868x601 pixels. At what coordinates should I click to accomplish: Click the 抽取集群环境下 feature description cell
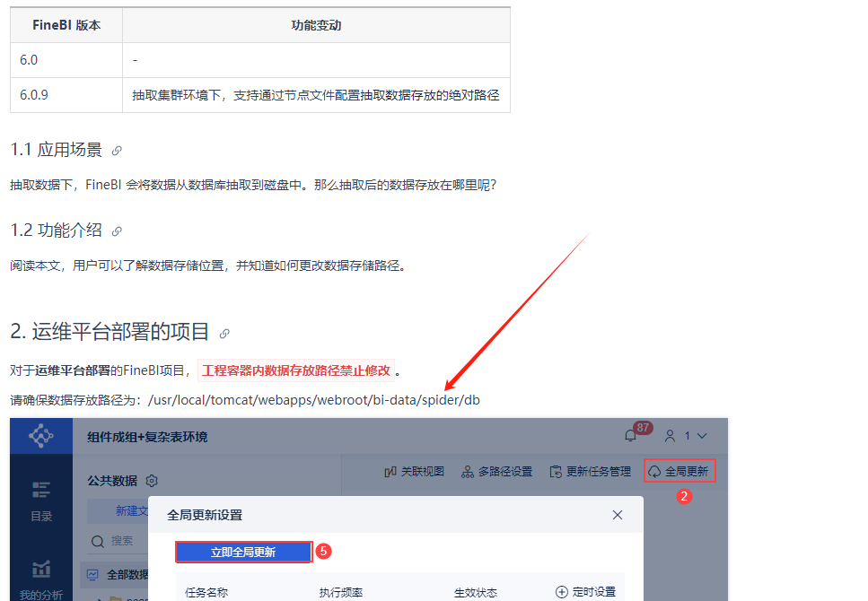316,95
